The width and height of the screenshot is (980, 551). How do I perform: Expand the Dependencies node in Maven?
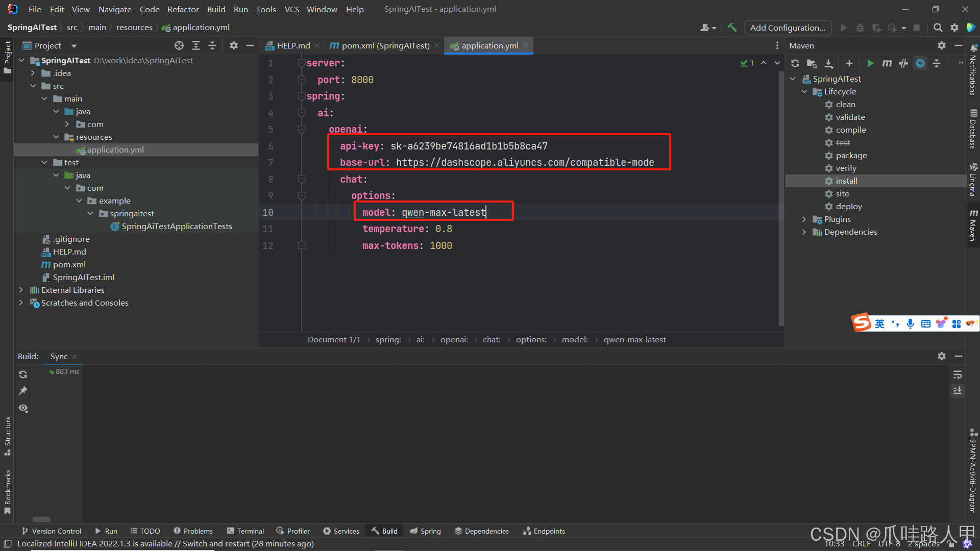click(x=804, y=232)
